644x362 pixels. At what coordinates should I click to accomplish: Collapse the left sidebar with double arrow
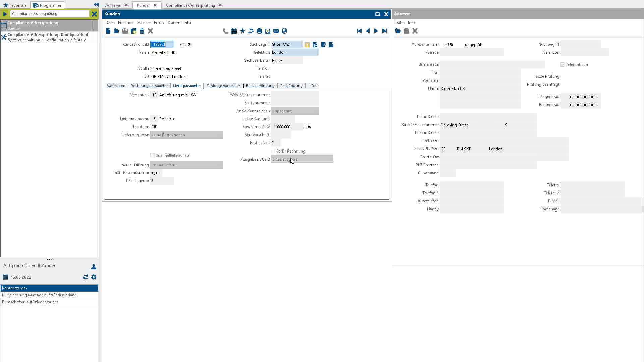[x=96, y=5]
